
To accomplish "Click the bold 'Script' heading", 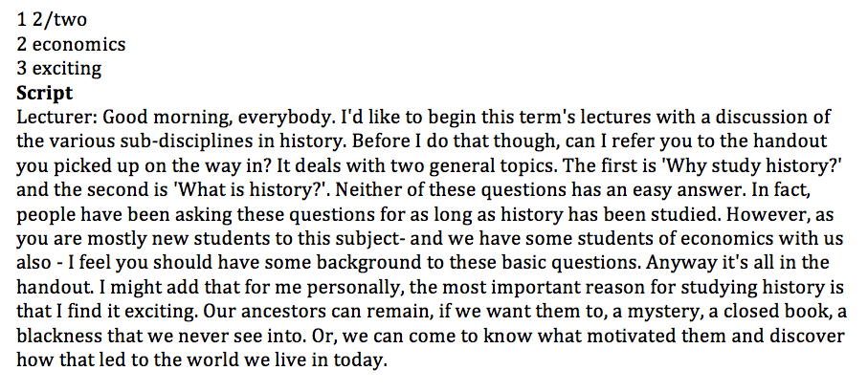I will [x=44, y=93].
